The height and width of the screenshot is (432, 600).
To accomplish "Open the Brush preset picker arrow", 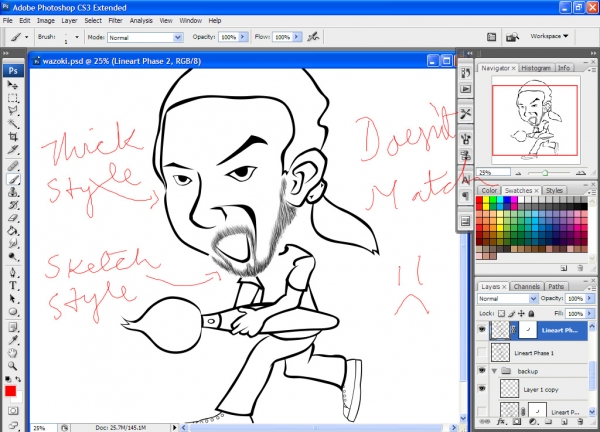I will point(77,37).
